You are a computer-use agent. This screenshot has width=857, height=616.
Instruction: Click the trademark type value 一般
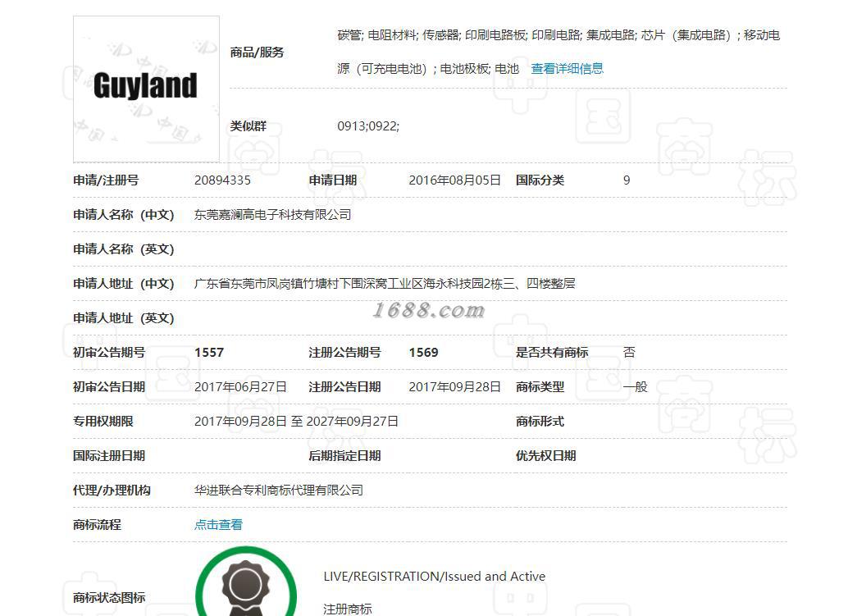coord(635,387)
